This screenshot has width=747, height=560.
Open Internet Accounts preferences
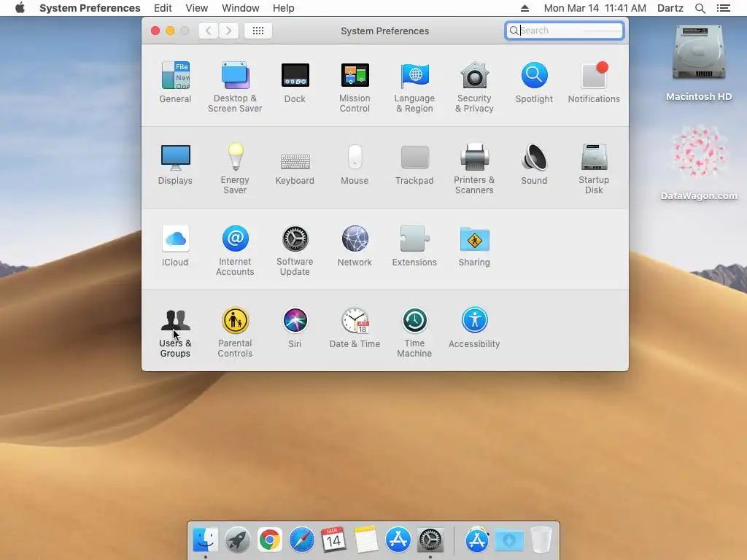[x=235, y=251]
